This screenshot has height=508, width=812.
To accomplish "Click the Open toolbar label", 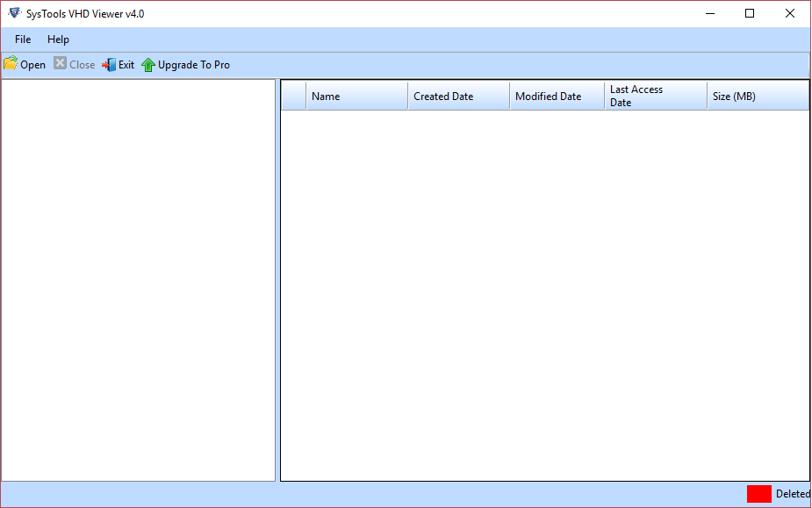I will pos(32,65).
